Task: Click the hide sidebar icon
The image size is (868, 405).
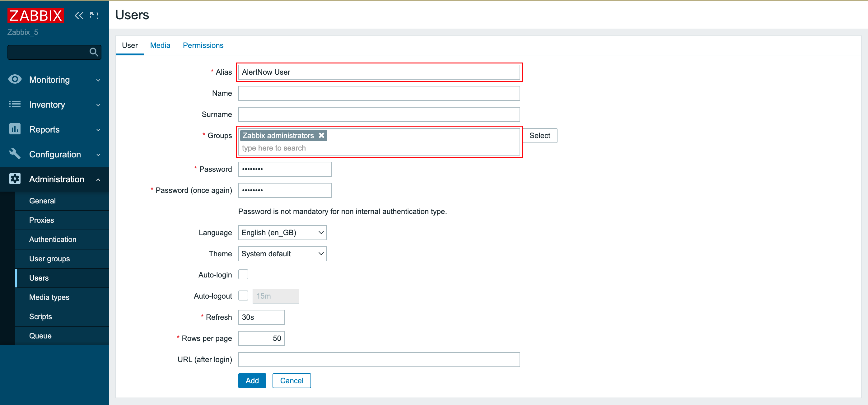Action: (94, 16)
